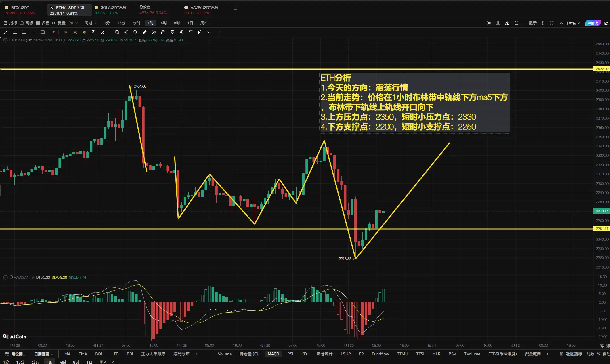610x364 pixels.
Task: Select the trend line drawing tool
Action: point(6,32)
